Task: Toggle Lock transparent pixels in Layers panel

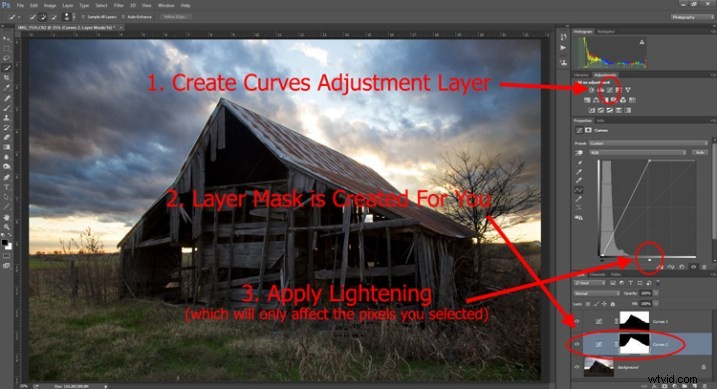Action: pyautogui.click(x=588, y=304)
